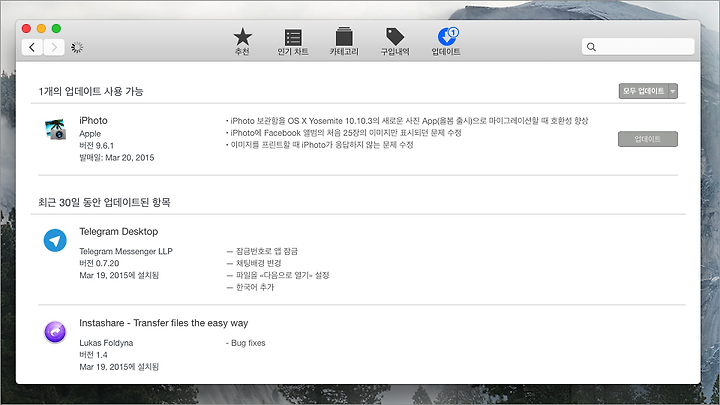
Task: Click the '채팅배경 변경' release note line
Action: tap(254, 263)
